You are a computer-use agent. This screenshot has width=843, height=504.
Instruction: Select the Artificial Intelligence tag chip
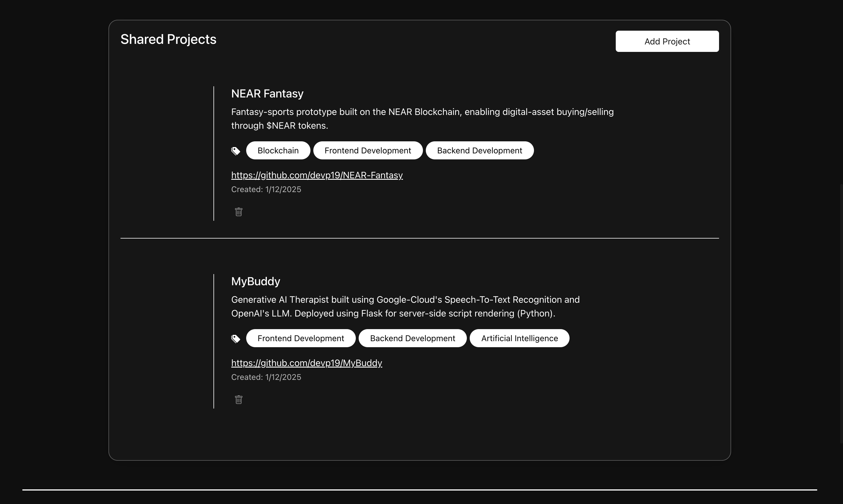click(x=519, y=338)
